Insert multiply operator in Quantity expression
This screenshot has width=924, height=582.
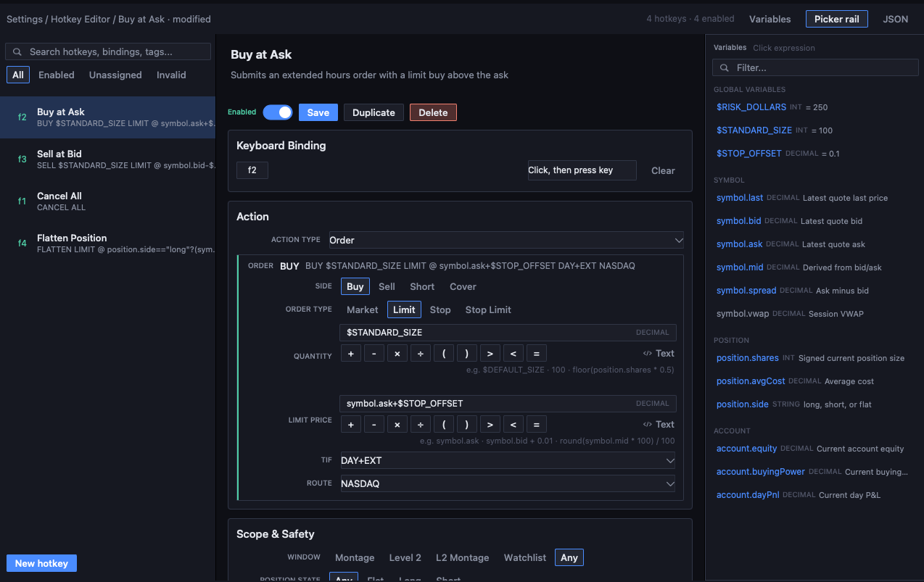tap(397, 354)
